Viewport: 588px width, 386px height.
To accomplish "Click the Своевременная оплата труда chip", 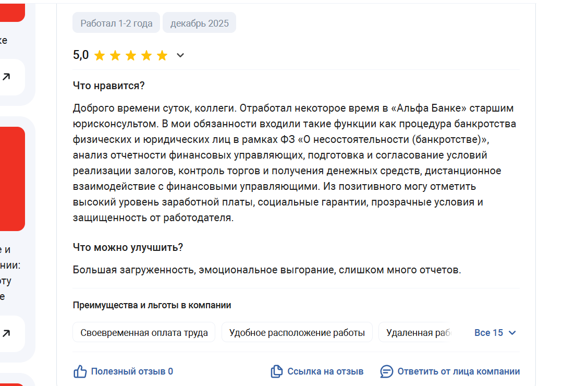I will tap(144, 332).
